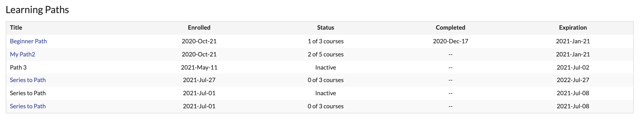Viewport: 644px width, 122px height.
Task: Click the 2022-Jul-27 expiration date
Action: click(x=573, y=80)
